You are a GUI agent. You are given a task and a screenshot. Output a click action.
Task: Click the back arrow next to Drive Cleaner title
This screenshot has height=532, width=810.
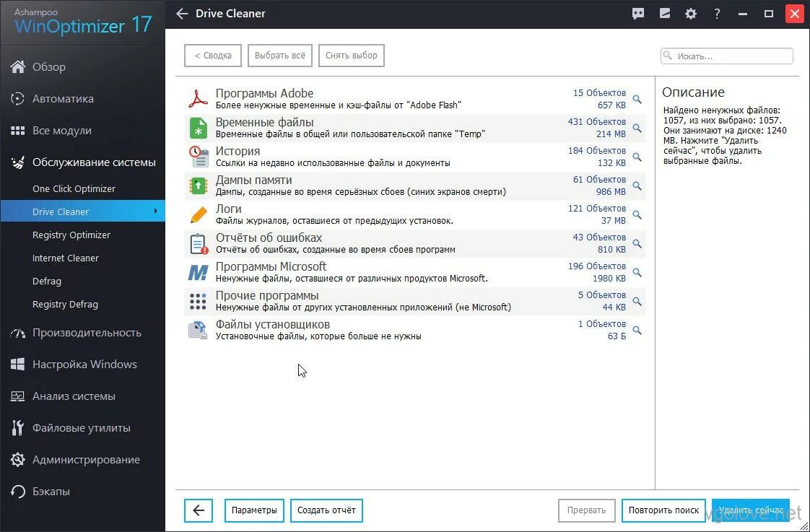182,14
